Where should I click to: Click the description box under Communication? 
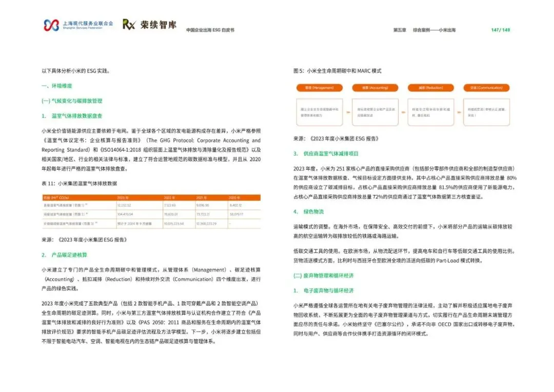click(486, 112)
